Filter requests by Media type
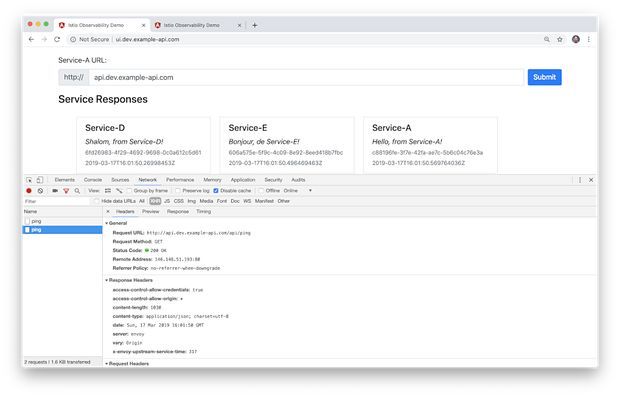Viewport: 620px width, 397px height. 206,201
